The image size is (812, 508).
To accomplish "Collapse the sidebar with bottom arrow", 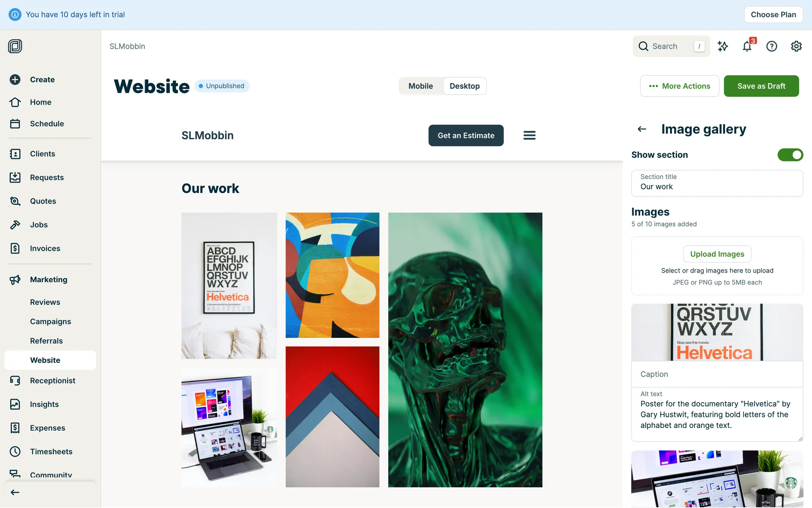I will [15, 492].
